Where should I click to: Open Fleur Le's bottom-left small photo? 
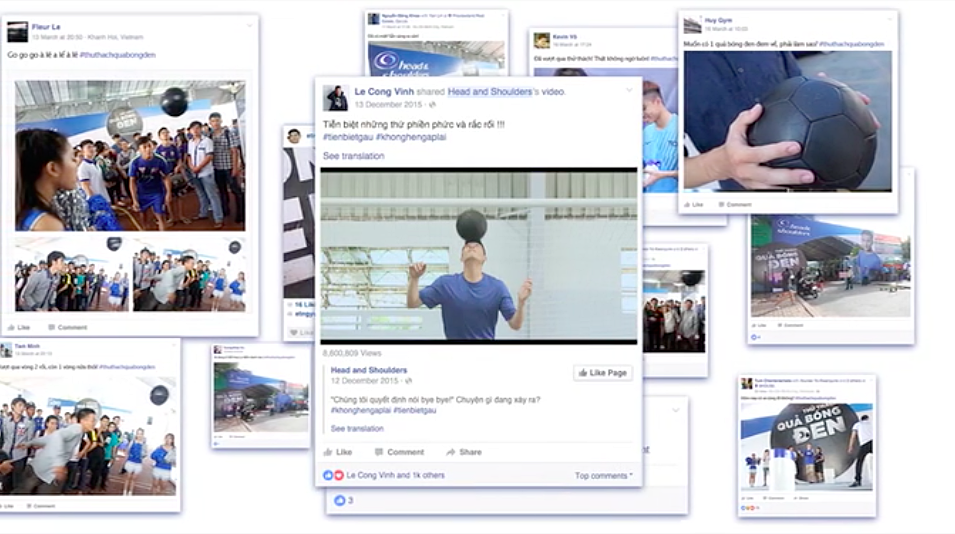72,274
